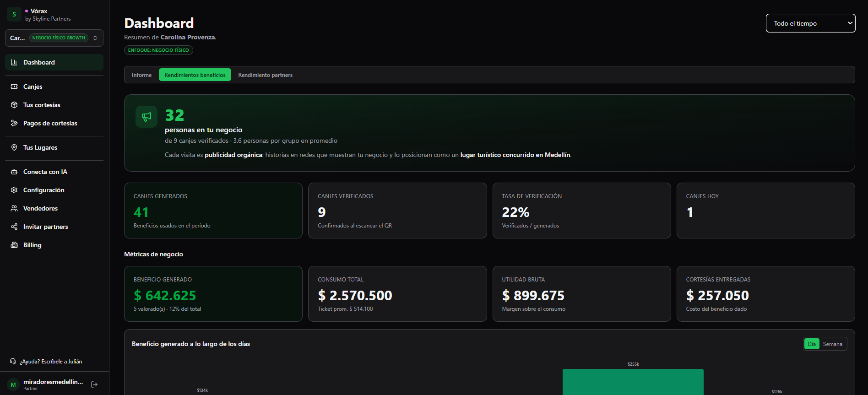Viewport: 868px width, 395px height.
Task: Click the Vendedores people icon
Action: [x=14, y=208]
